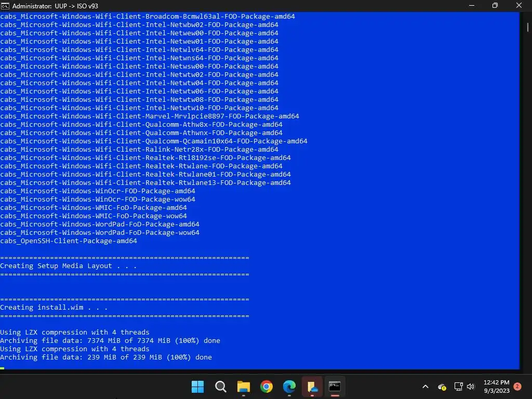Click the Qualcomm-Athwnx package line
This screenshot has width=532, height=399.
coord(141,132)
